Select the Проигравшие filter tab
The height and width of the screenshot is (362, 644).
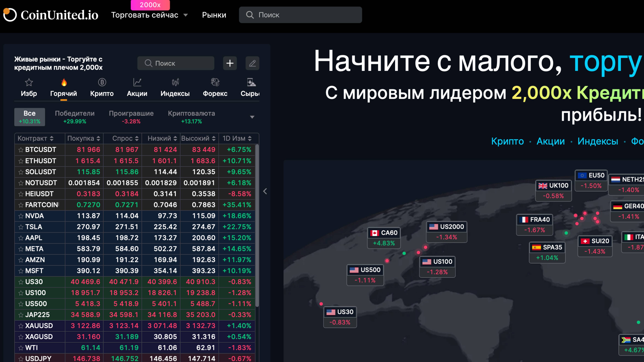tap(131, 117)
